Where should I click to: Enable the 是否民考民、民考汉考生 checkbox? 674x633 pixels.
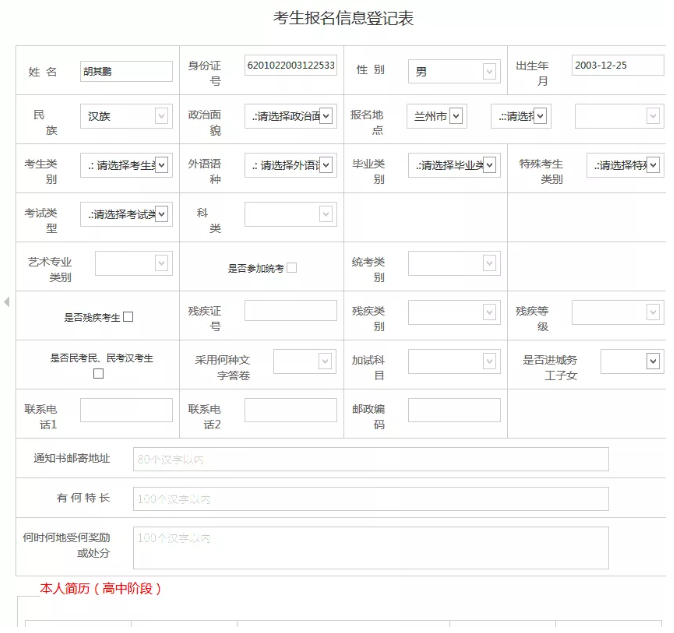pyautogui.click(x=98, y=373)
